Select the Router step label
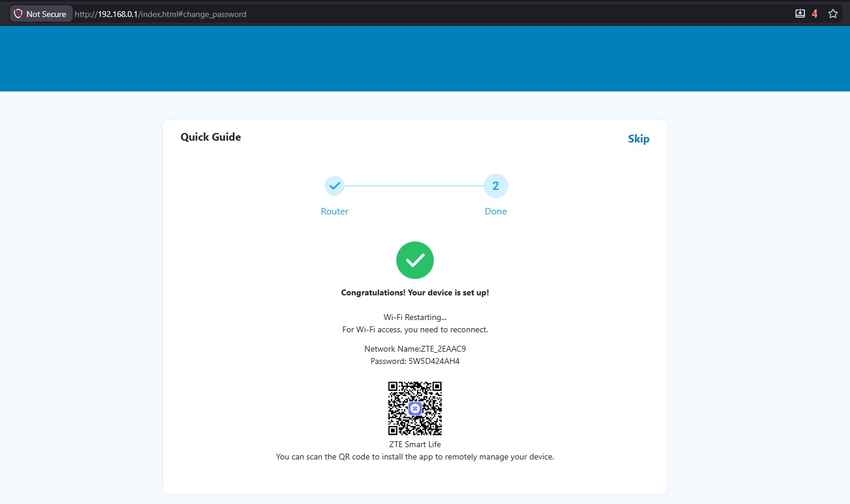 coord(334,212)
